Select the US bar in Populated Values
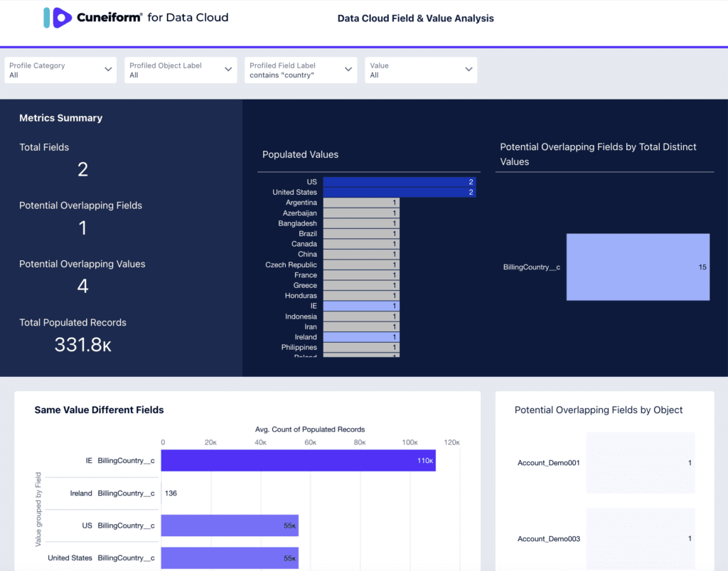Image resolution: width=728 pixels, height=571 pixels. coord(400,182)
